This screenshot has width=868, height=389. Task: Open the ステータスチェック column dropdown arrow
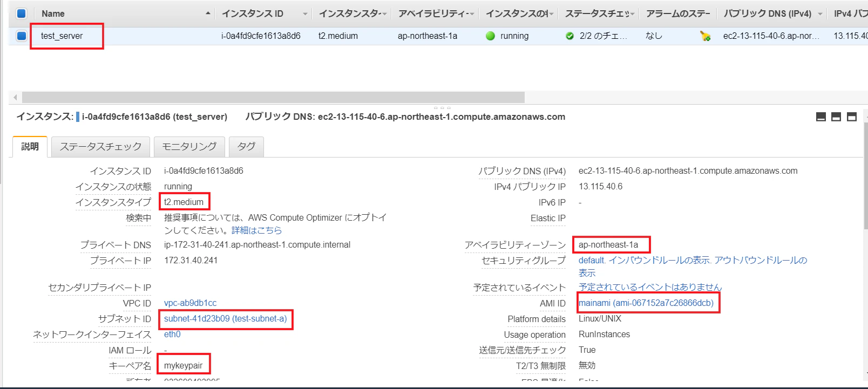point(632,14)
